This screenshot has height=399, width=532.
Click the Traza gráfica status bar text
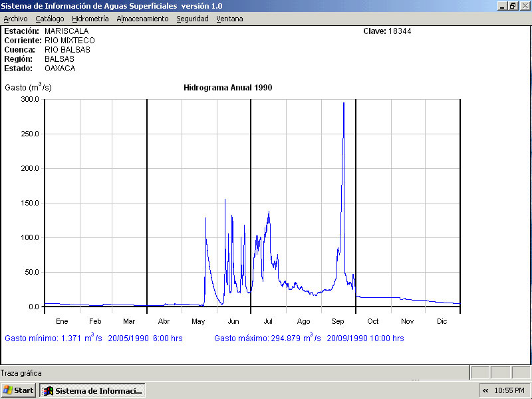coord(21,373)
